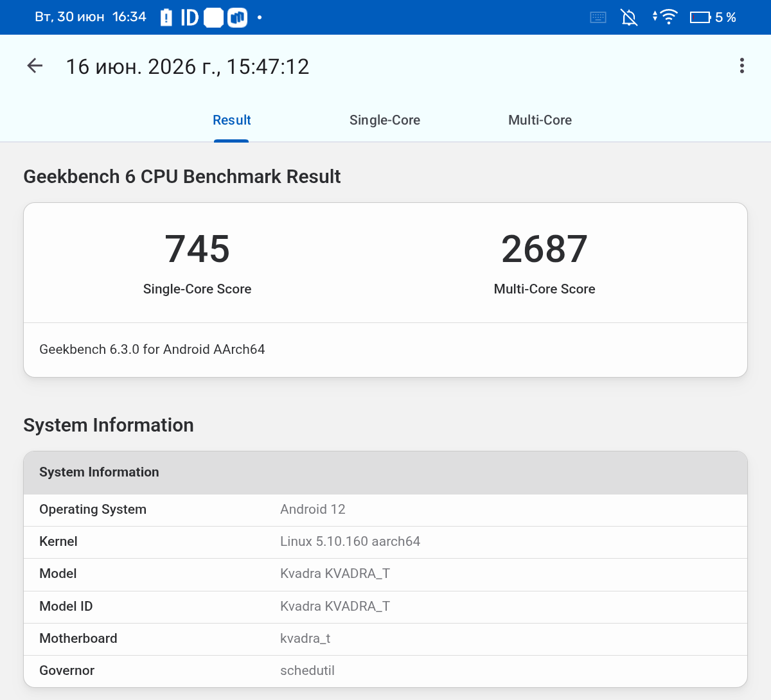The image size is (771, 700).
Task: Tap the kvadra_t motherboard value
Action: [305, 638]
